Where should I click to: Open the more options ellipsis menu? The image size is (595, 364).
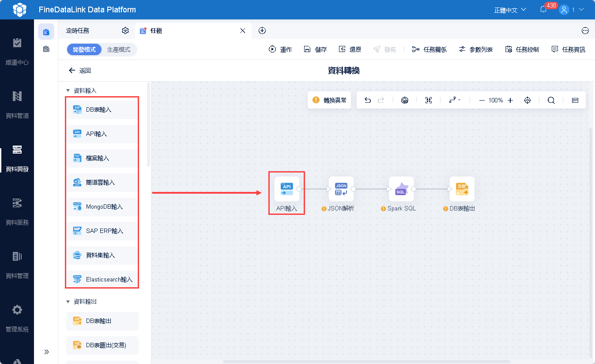pos(585,30)
